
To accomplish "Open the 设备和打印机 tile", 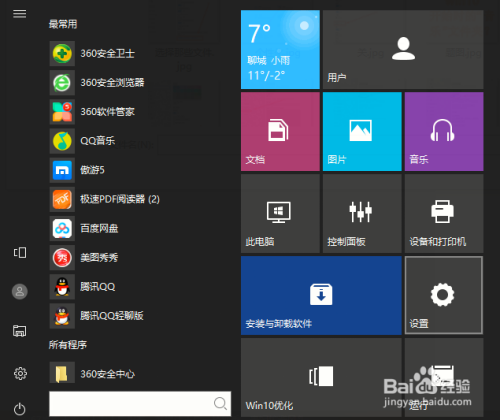I will [444, 214].
